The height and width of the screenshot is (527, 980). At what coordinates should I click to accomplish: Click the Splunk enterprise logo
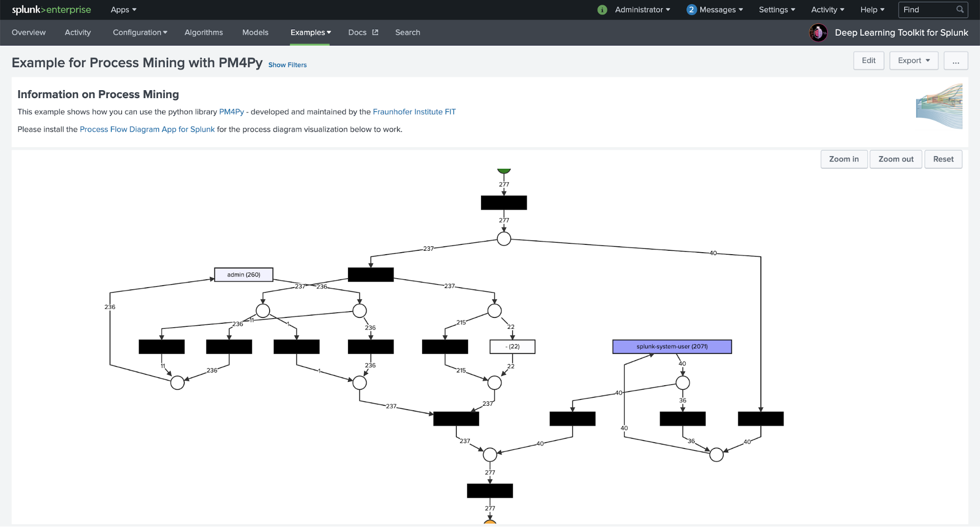tap(51, 10)
